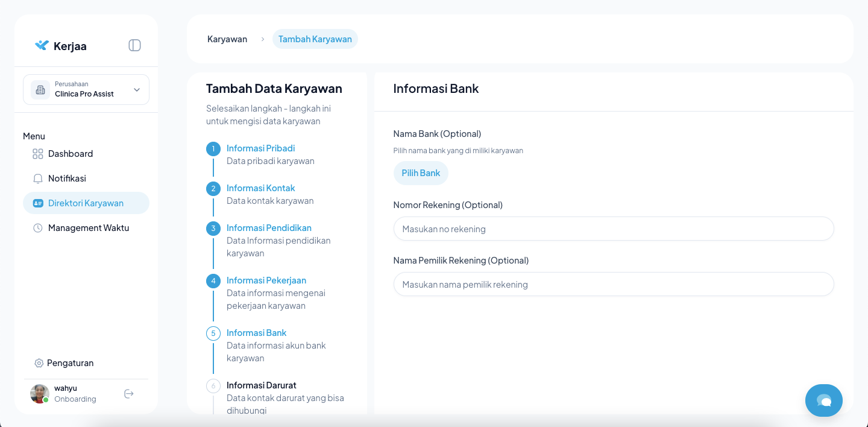This screenshot has width=868, height=427.
Task: Click the Kerjaa logo icon
Action: point(42,46)
